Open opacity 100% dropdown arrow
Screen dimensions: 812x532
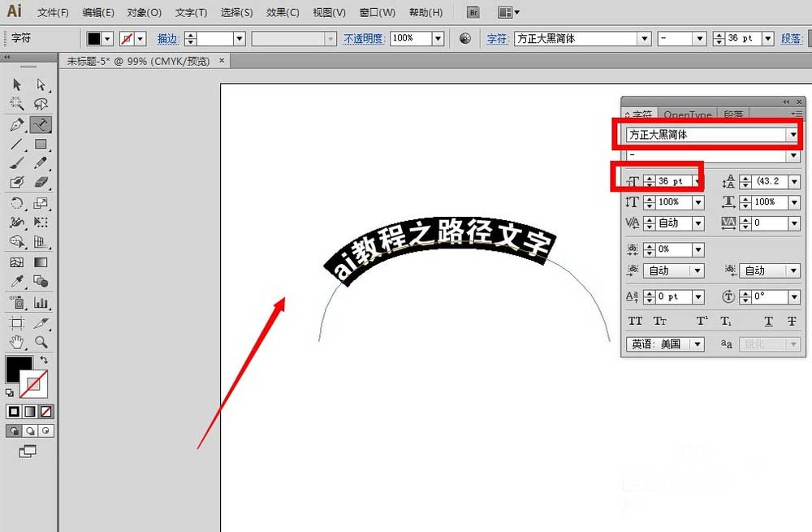click(438, 38)
